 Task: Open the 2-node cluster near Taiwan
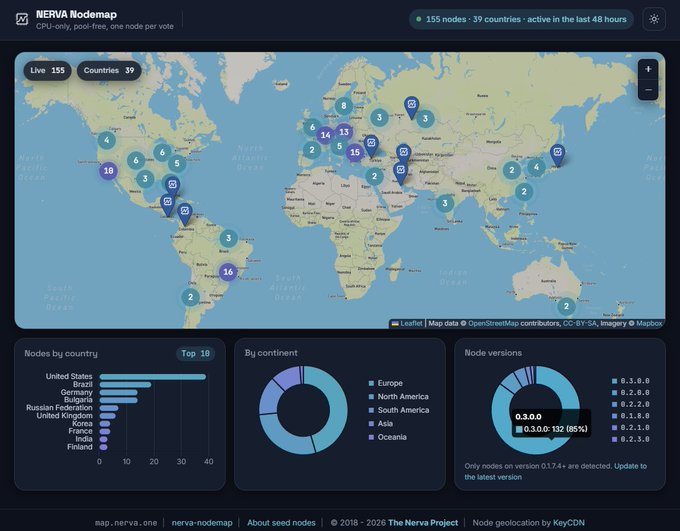524,191
